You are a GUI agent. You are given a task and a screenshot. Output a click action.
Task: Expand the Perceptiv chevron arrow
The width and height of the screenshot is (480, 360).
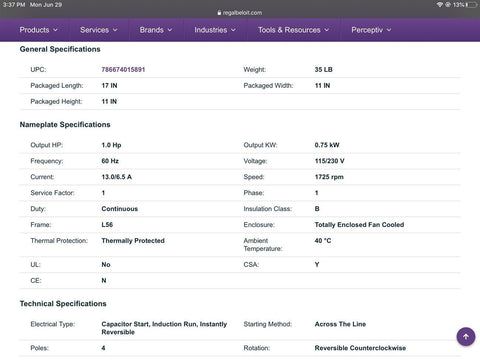click(389, 30)
